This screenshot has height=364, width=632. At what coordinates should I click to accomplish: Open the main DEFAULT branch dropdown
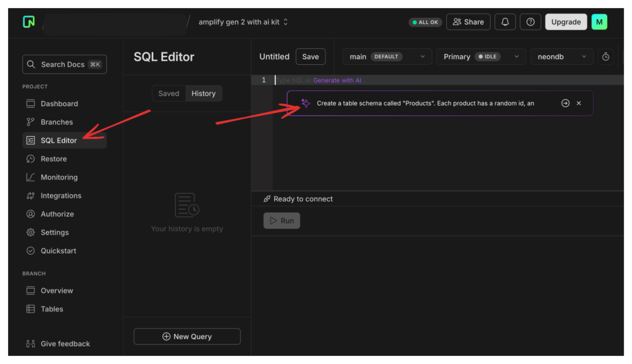[x=387, y=56]
